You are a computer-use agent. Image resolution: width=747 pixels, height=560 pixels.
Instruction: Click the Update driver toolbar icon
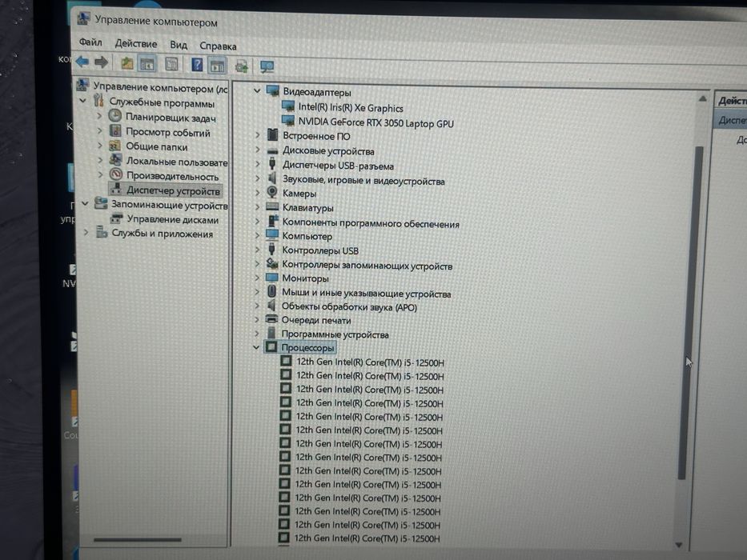point(242,66)
